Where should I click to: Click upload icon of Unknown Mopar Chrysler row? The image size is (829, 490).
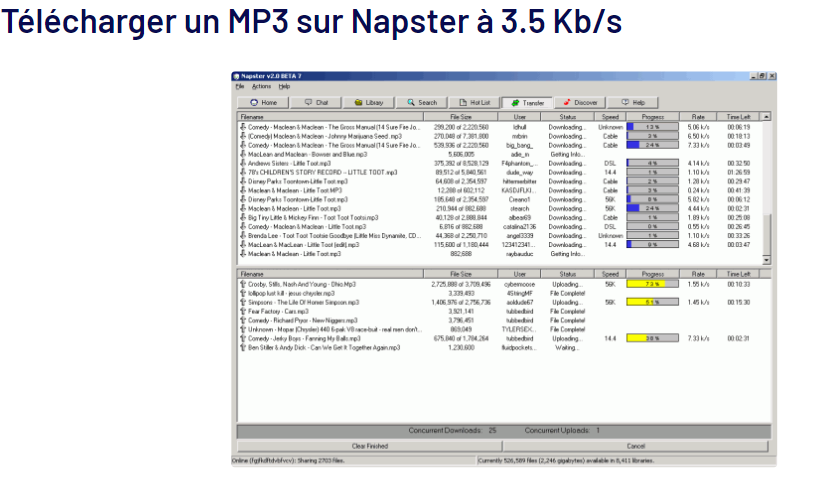tap(243, 329)
